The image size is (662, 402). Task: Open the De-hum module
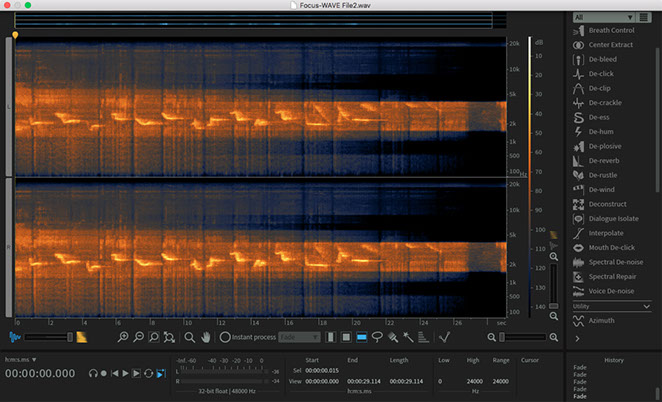[x=604, y=130]
